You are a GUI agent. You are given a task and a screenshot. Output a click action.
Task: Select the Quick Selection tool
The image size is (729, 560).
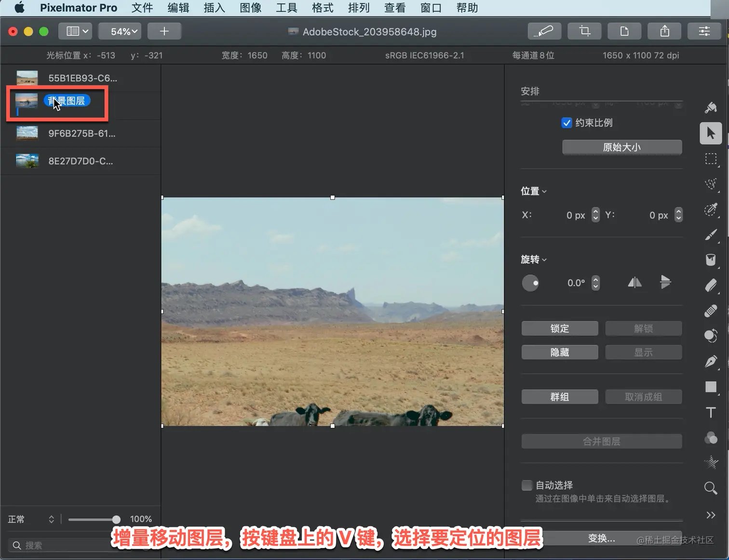click(x=711, y=184)
